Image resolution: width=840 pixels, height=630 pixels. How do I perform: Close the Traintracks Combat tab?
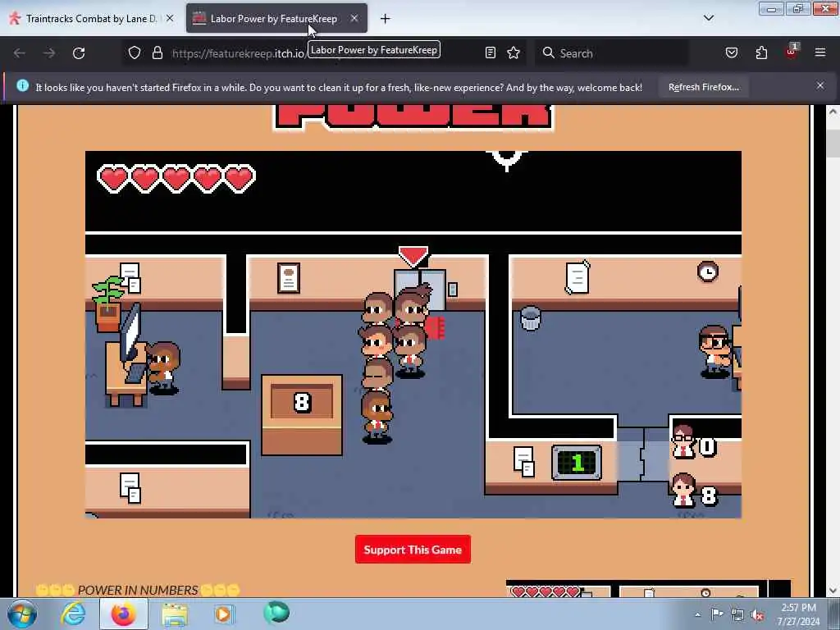tap(170, 18)
